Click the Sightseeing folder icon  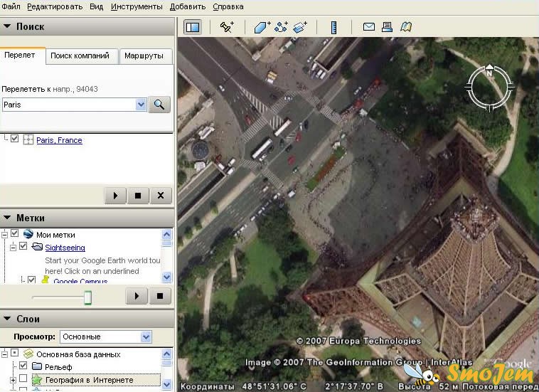tap(37, 247)
